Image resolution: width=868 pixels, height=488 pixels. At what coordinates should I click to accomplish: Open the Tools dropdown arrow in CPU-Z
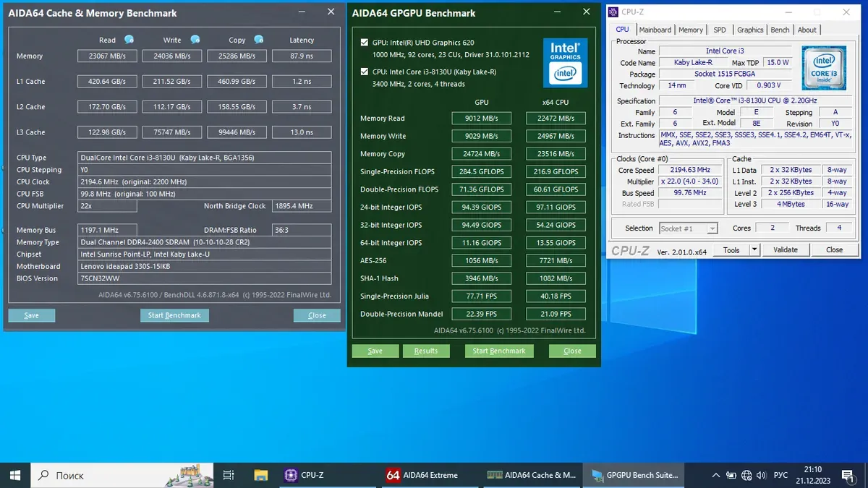click(x=754, y=249)
